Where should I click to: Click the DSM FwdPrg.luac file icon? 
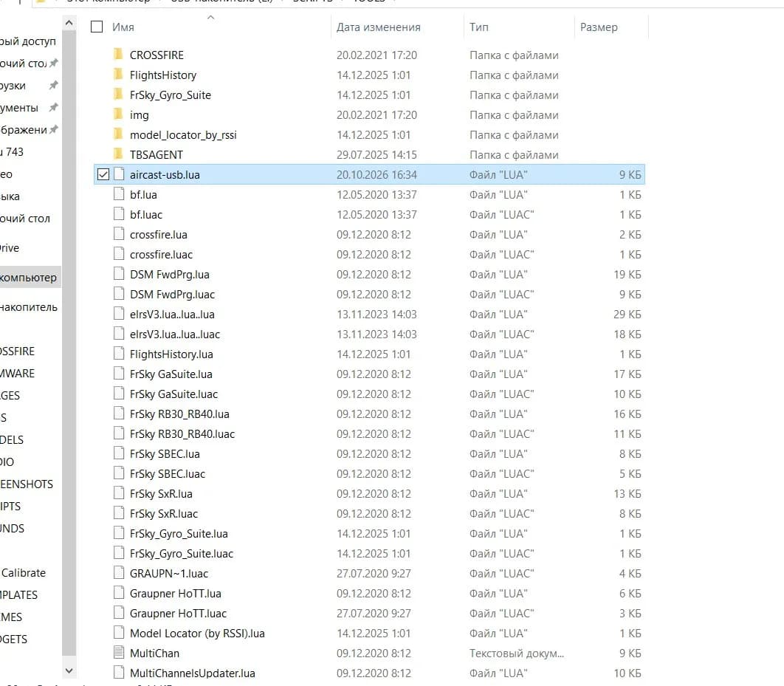point(119,294)
